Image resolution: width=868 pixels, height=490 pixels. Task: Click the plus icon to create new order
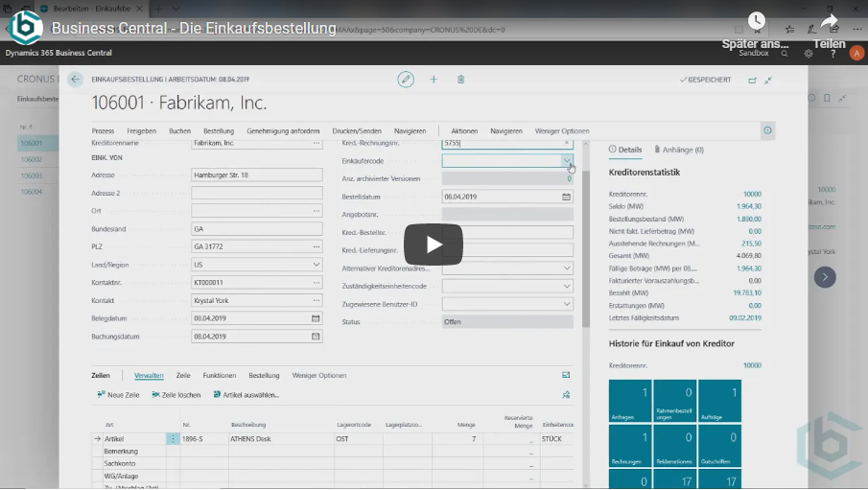(x=434, y=80)
